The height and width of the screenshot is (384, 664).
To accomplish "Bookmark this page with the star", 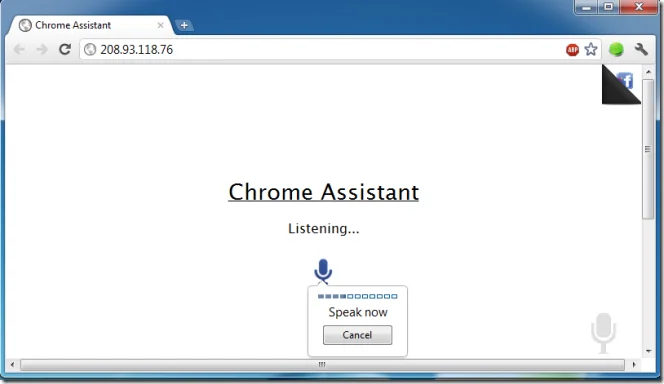I will 591,50.
